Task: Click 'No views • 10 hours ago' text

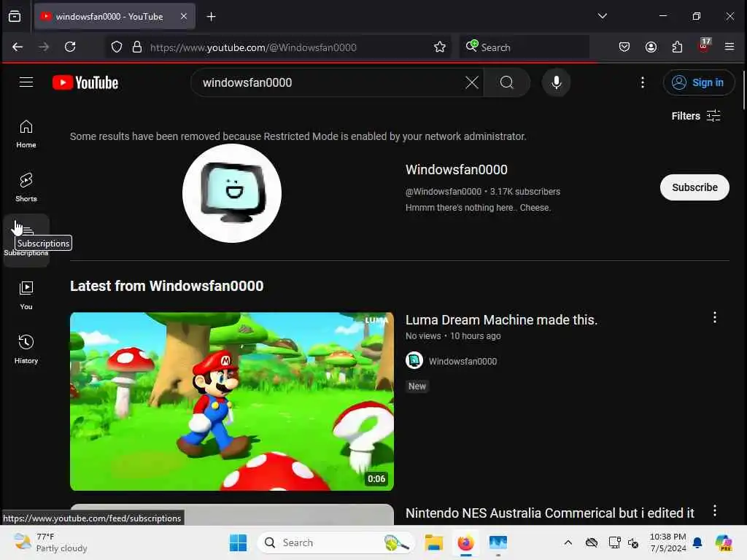Action: coord(453,335)
